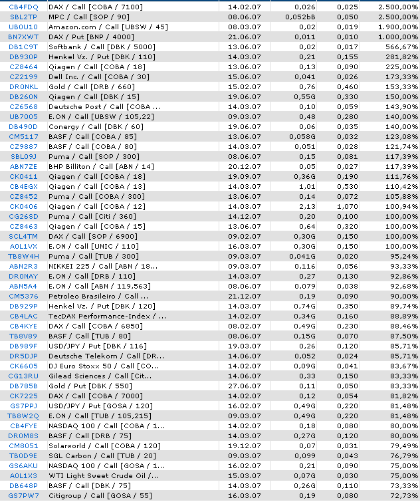The width and height of the screenshot is (420, 504).
Task: Click the DB648P link
Action: 23,485
